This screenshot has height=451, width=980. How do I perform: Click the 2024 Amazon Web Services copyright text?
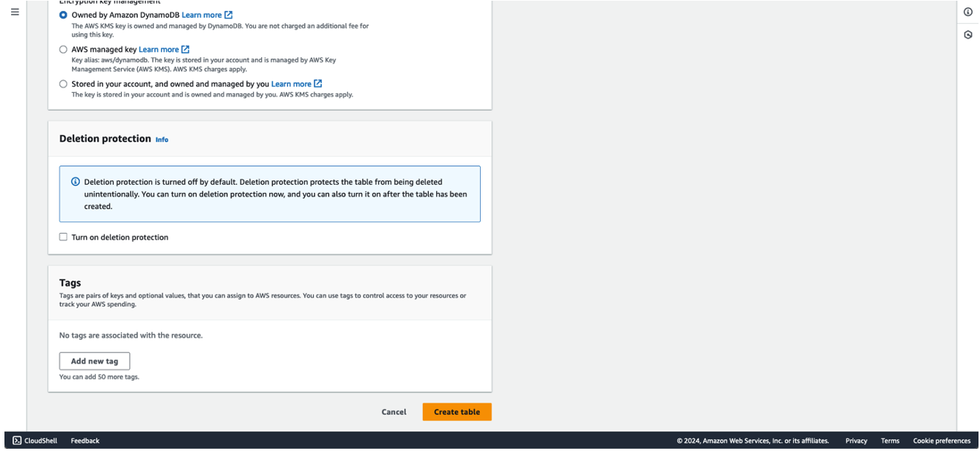(x=753, y=441)
